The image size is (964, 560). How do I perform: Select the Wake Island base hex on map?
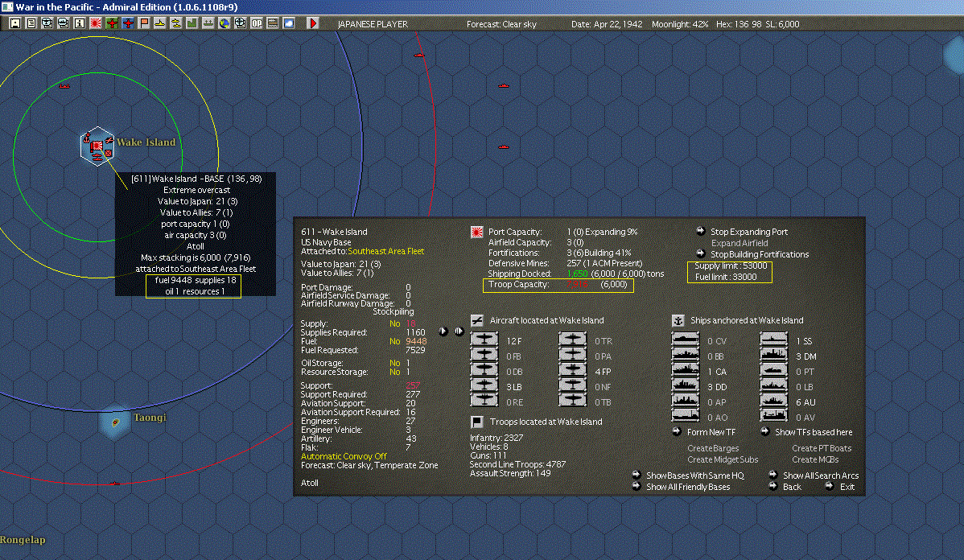[97, 146]
